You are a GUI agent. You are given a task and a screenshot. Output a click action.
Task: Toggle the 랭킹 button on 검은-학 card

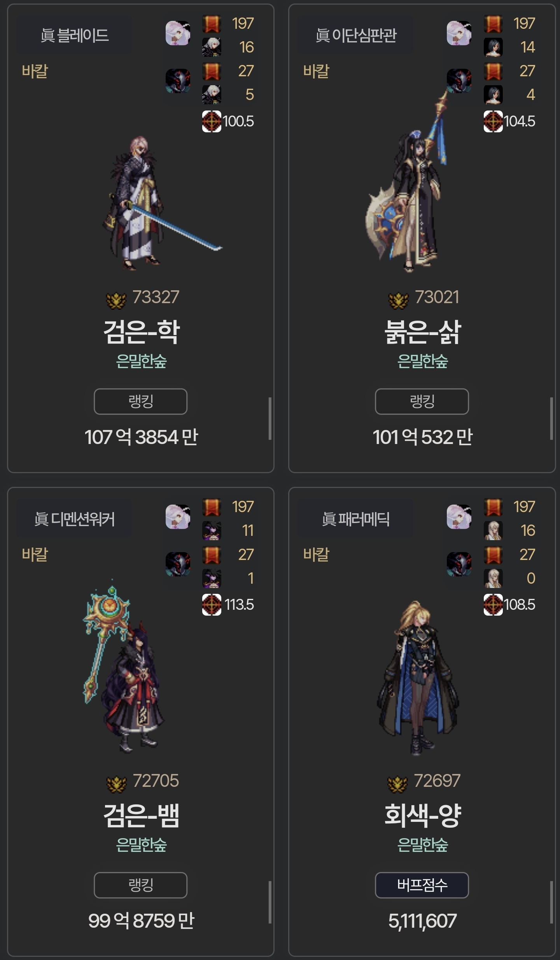coord(140,401)
